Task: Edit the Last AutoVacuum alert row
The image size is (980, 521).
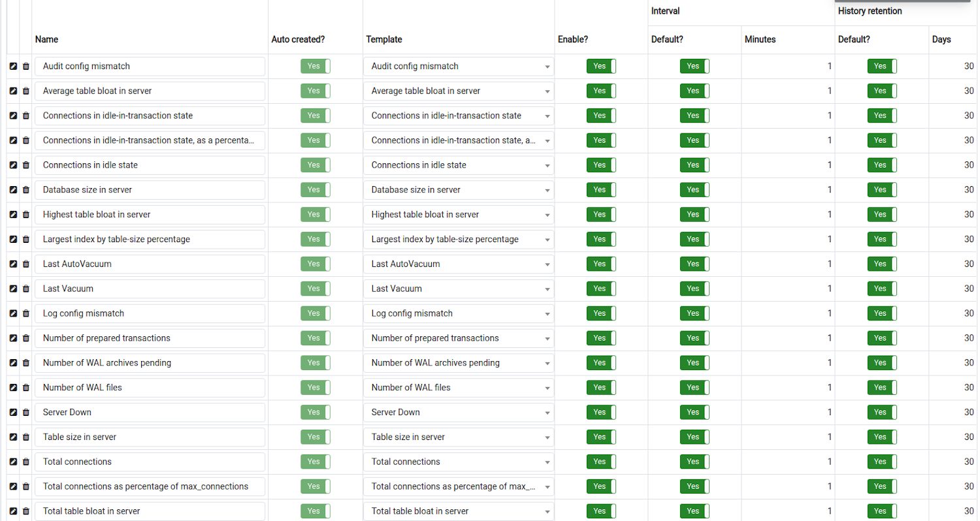Action: click(x=13, y=264)
